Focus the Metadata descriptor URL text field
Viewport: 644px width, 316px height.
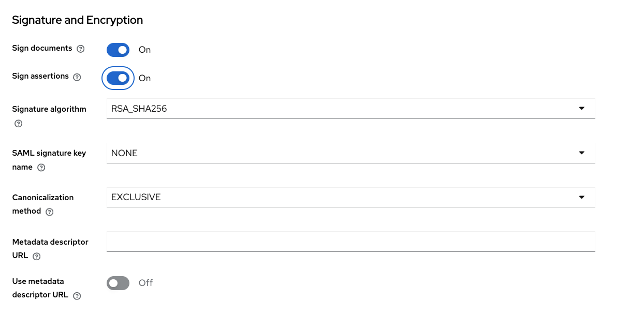(x=350, y=242)
